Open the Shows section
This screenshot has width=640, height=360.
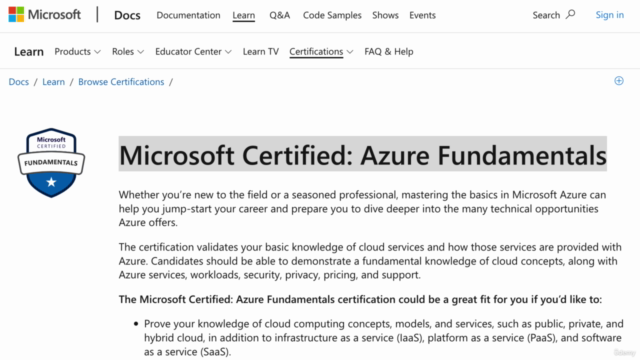click(385, 15)
